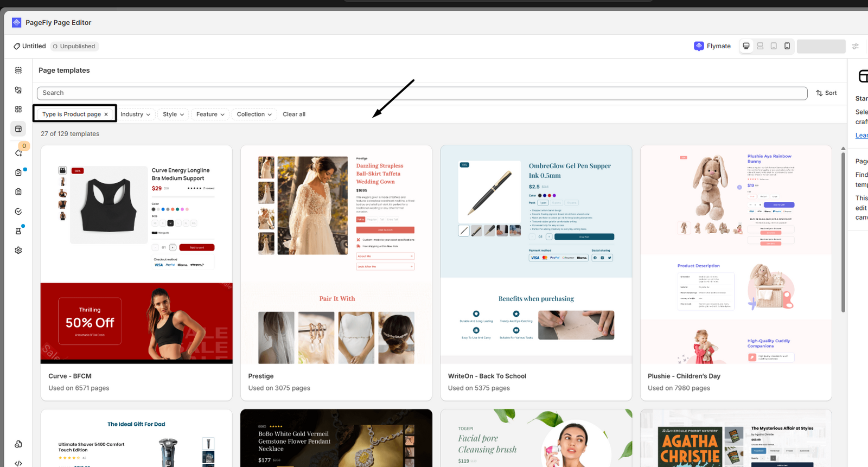Click 'Used on 5375 pages' text

point(479,388)
